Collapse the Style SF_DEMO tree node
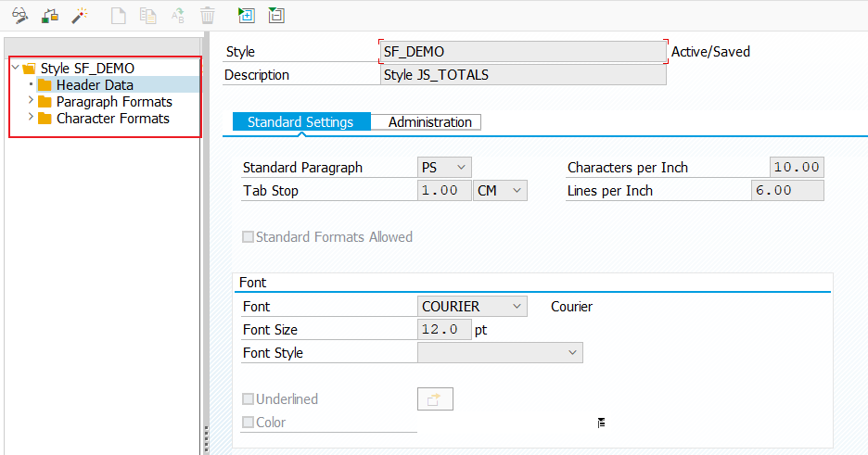868x455 pixels. tap(16, 68)
